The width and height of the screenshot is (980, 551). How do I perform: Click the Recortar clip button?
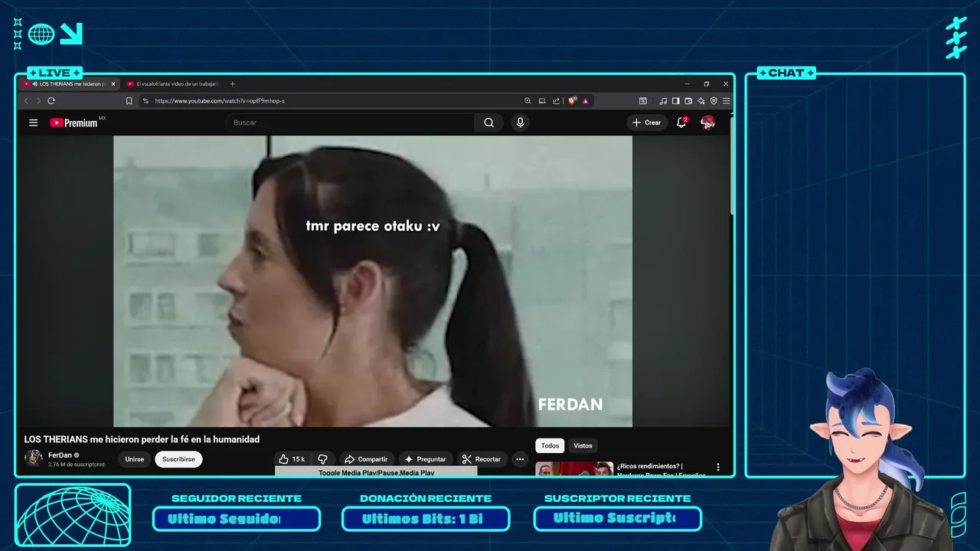[482, 459]
